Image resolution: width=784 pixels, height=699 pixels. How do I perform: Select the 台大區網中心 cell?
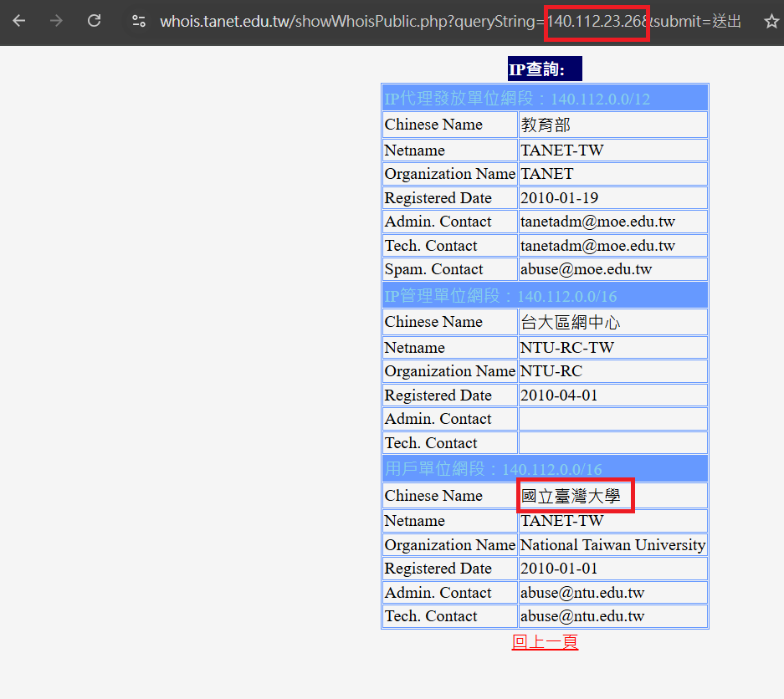[613, 322]
